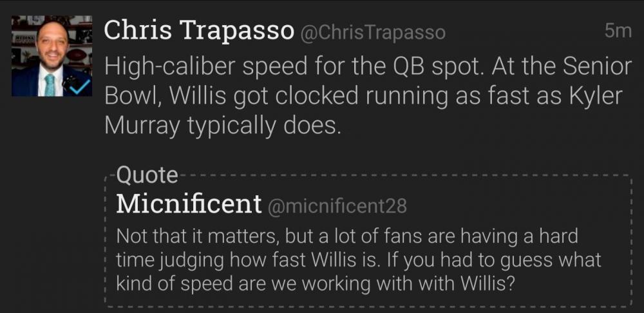Click the line "Murray typically does."
The height and width of the screenshot is (313, 644).
click(221, 126)
